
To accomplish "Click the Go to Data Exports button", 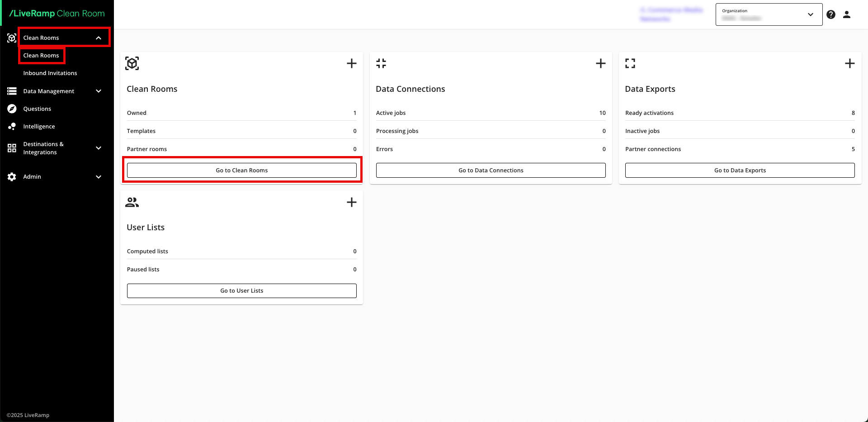I will tap(740, 170).
